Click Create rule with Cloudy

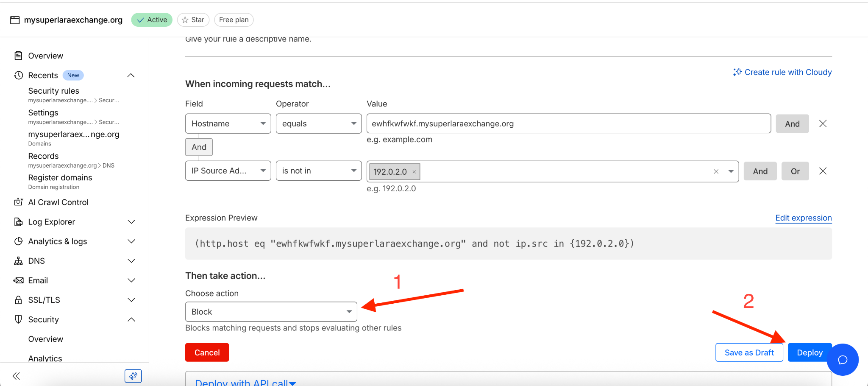click(783, 72)
